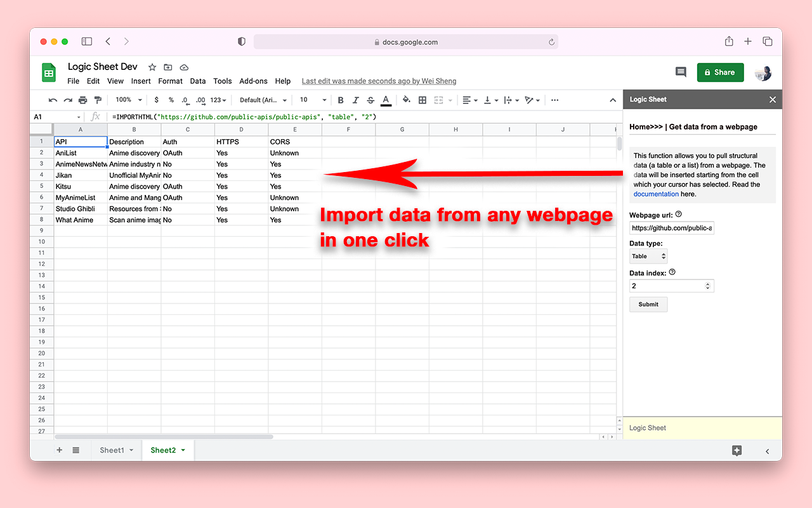Star the Logic Sheet Dev document
The height and width of the screenshot is (508, 812).
pos(152,67)
